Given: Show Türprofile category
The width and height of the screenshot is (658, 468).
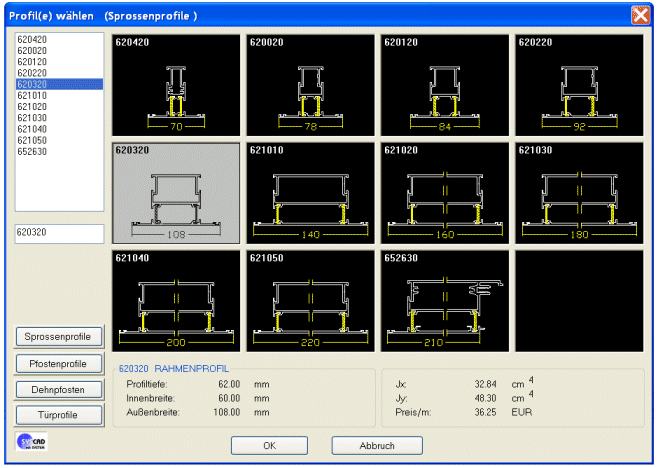Looking at the screenshot, I should coord(58,415).
